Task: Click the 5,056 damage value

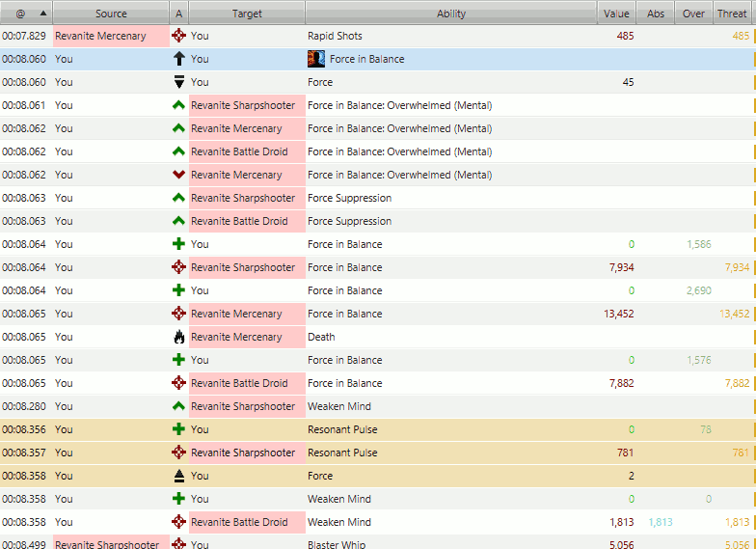Action: click(x=621, y=544)
